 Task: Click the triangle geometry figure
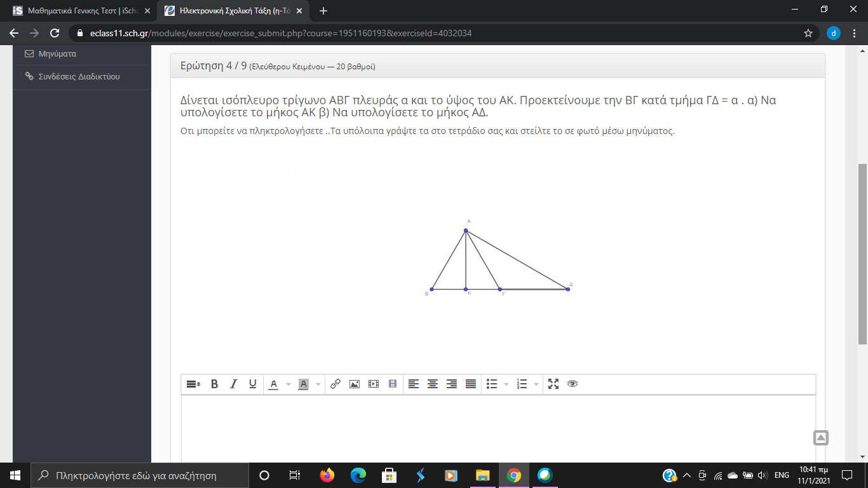[499, 259]
